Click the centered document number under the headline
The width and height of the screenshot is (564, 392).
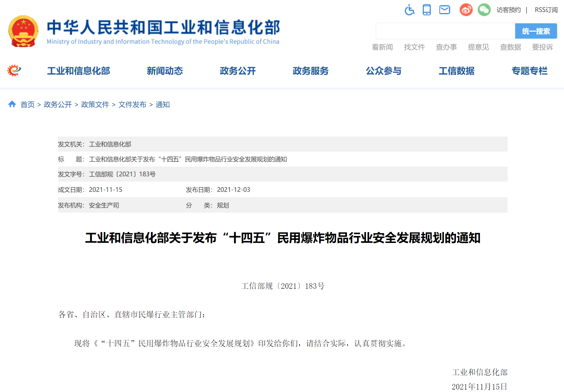click(283, 286)
